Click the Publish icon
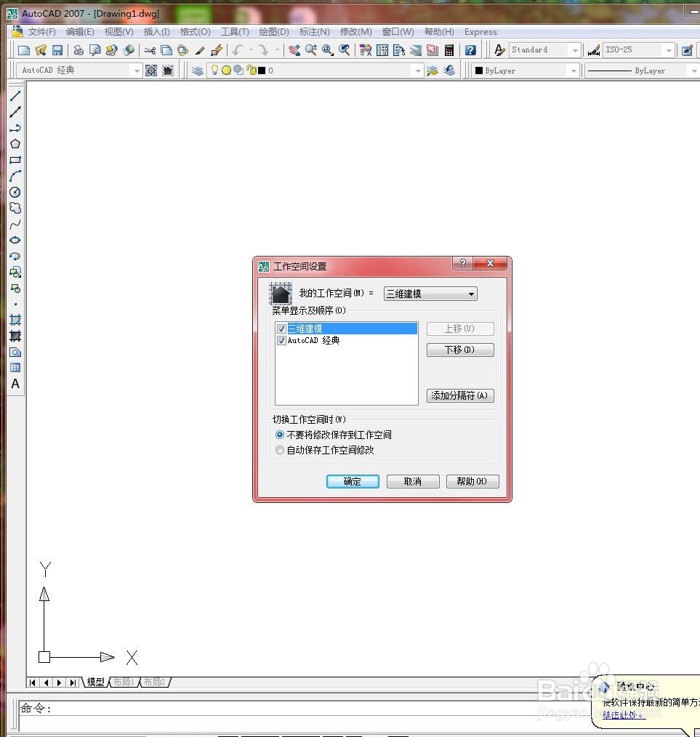This screenshot has height=737, width=700. pos(111,50)
